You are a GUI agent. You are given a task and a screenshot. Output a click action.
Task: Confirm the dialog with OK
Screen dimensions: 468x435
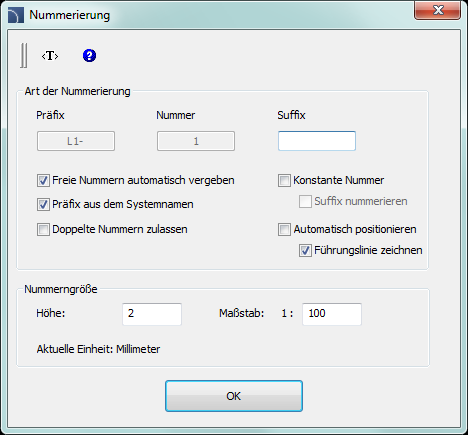[234, 396]
